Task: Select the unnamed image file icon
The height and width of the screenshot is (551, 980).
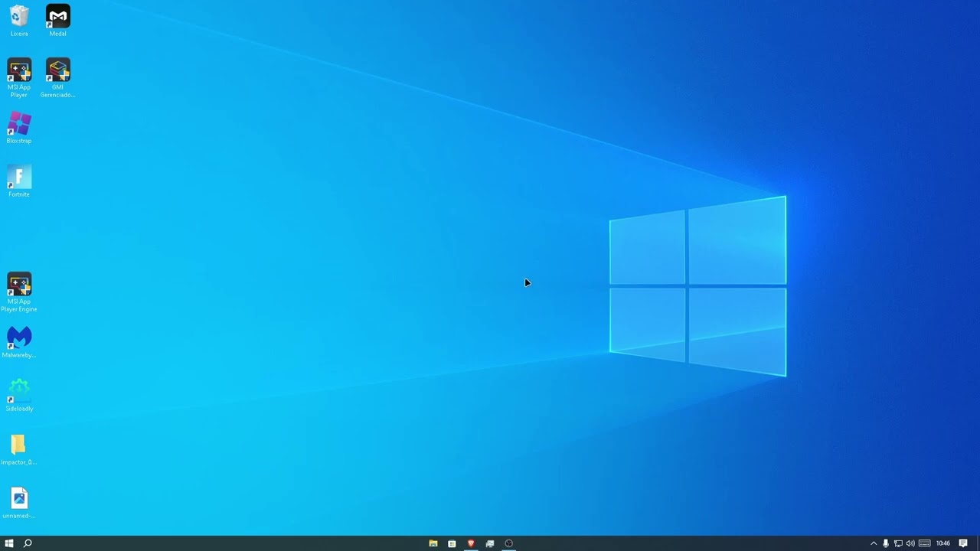Action: click(x=19, y=503)
